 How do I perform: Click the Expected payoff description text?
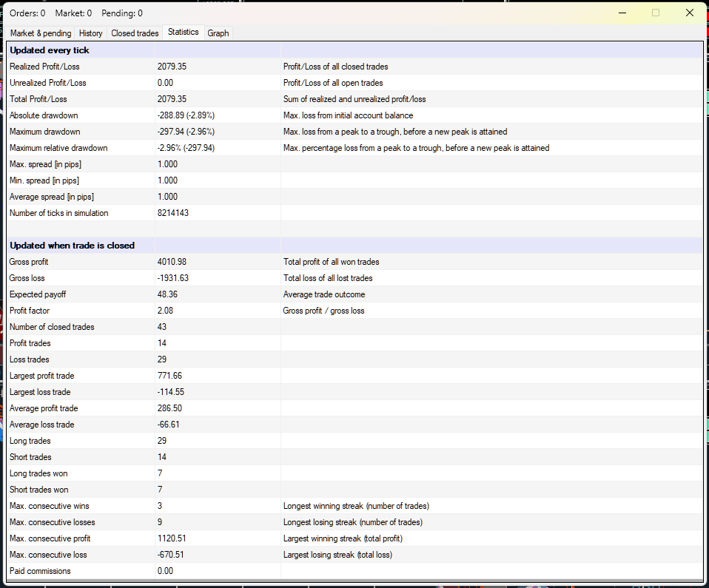tap(323, 294)
